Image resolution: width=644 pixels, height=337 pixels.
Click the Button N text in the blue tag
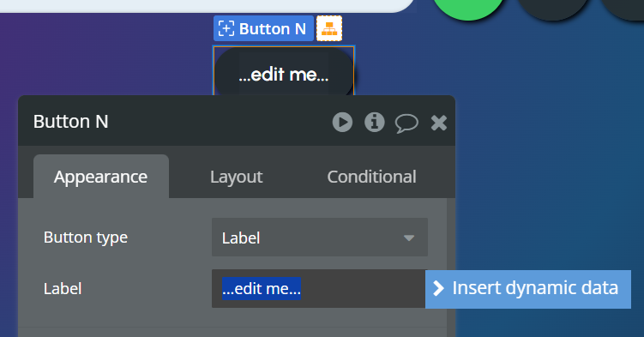click(273, 29)
